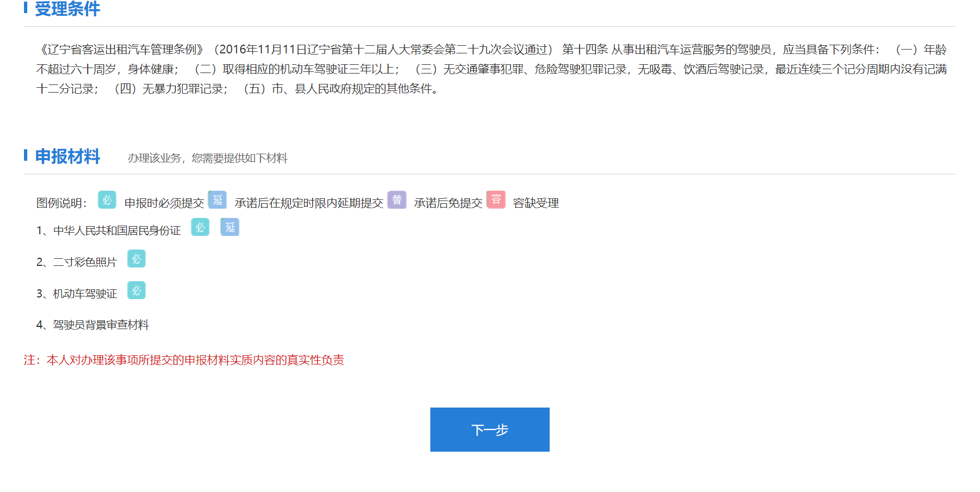Click the red 容 legend icon
The width and height of the screenshot is (980, 492).
coord(496,200)
